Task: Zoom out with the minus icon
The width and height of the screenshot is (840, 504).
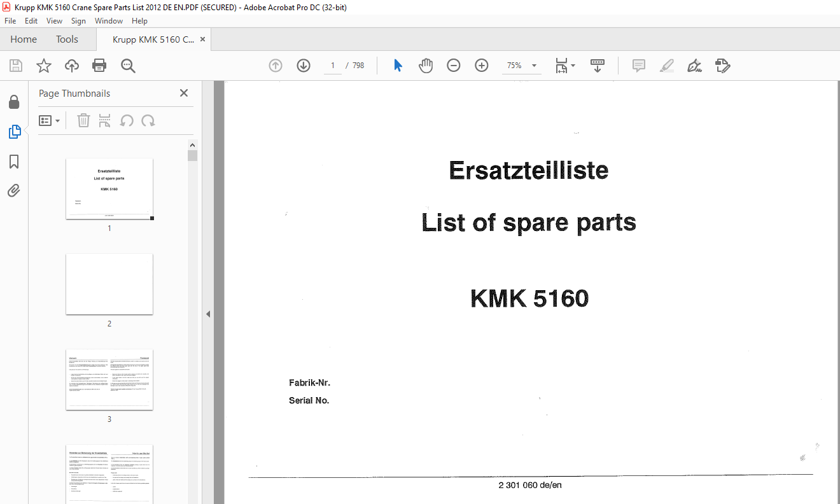Action: tap(454, 66)
